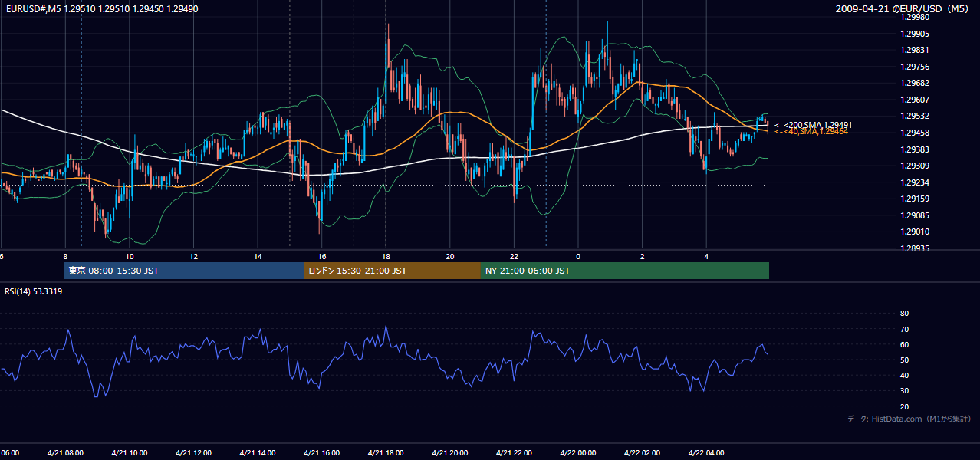Click the 4/21 20:00 time axis label
Viewport: 980px width, 460px height.
tap(449, 453)
